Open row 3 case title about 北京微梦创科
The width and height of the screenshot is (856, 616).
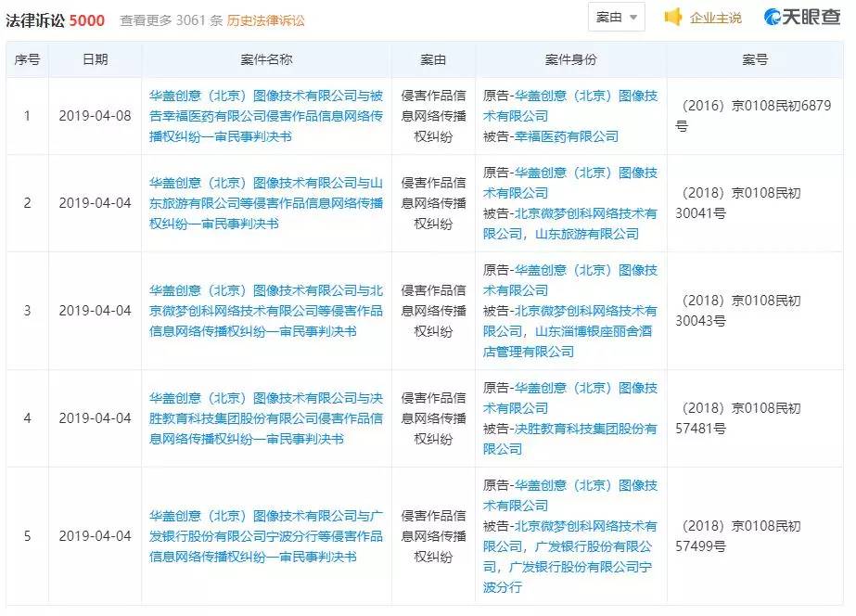click(266, 311)
